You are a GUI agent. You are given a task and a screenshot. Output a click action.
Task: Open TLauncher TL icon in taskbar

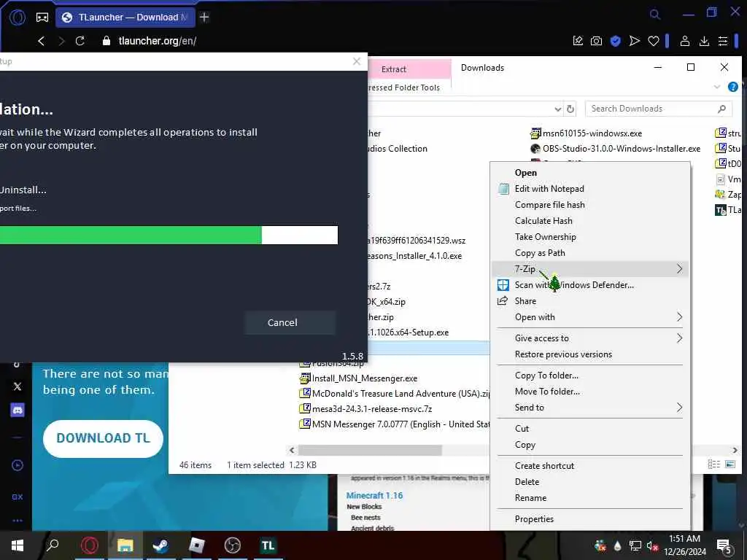pyautogui.click(x=268, y=545)
